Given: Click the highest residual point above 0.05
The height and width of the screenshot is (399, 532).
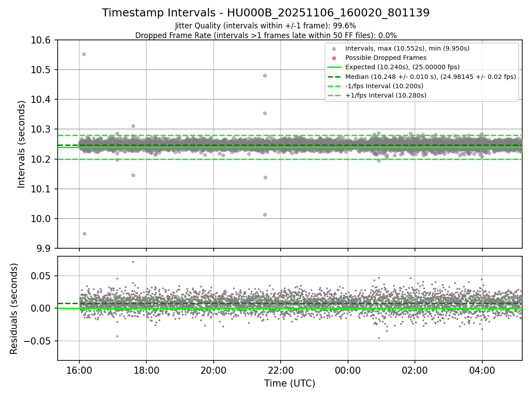Looking at the screenshot, I should (x=133, y=262).
